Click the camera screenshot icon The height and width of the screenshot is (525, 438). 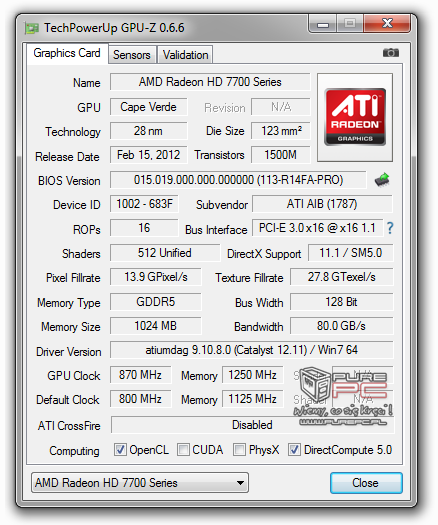coord(391,53)
